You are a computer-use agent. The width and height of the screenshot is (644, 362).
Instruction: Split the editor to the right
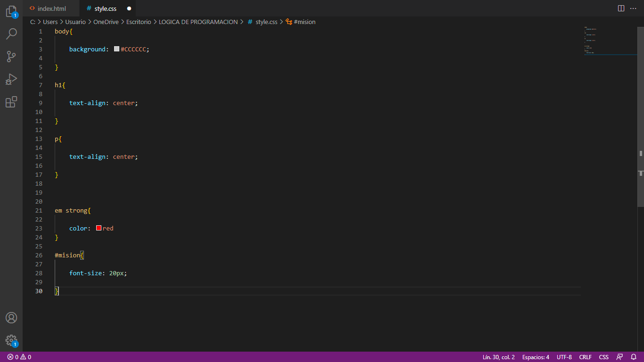621,8
